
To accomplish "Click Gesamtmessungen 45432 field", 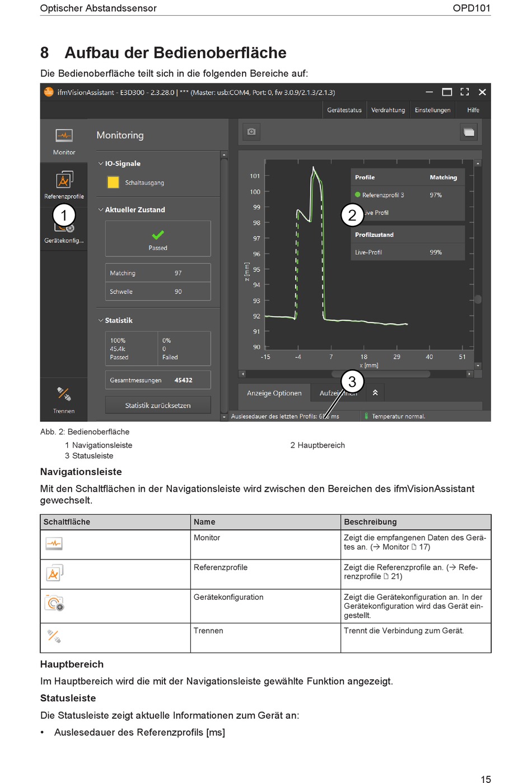I will click(158, 380).
